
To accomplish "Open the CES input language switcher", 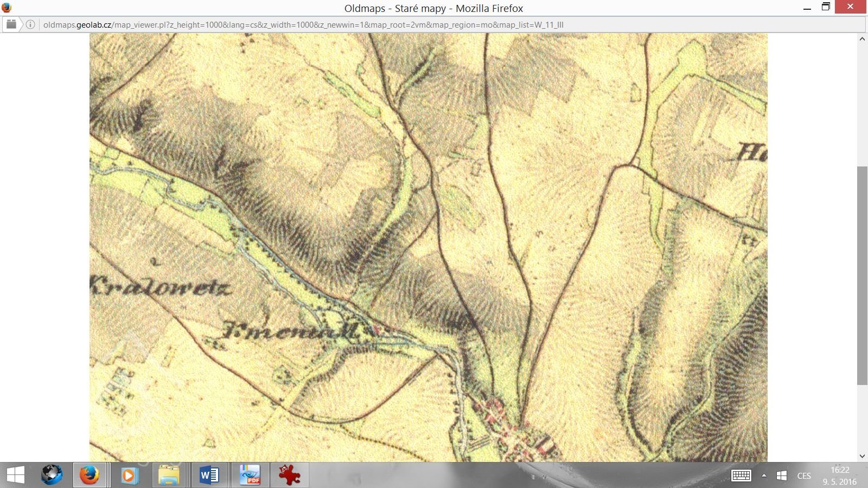I will click(x=804, y=476).
